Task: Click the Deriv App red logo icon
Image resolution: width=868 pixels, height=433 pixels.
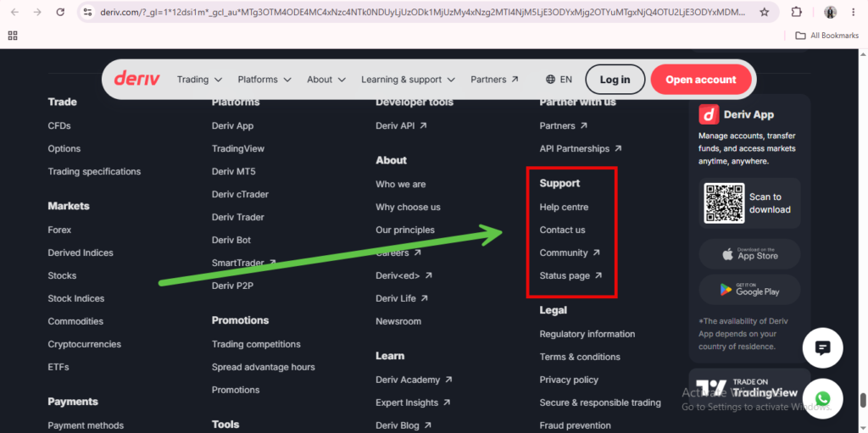Action: click(709, 114)
